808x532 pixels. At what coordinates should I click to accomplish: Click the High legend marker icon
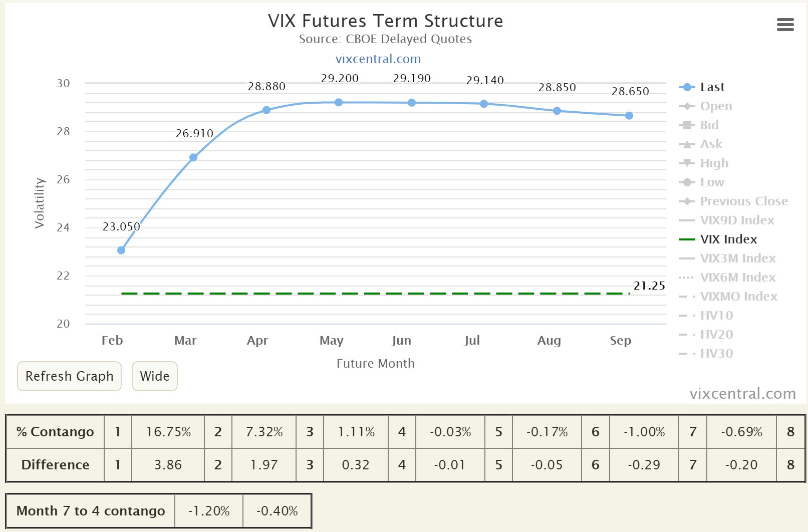(688, 163)
